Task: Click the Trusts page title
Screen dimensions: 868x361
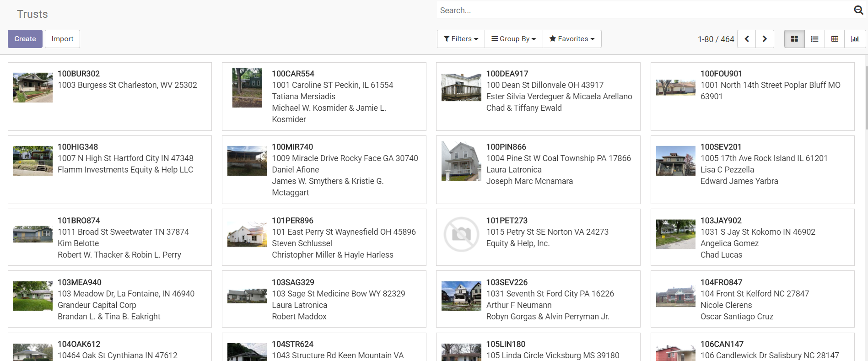Action: [x=32, y=14]
